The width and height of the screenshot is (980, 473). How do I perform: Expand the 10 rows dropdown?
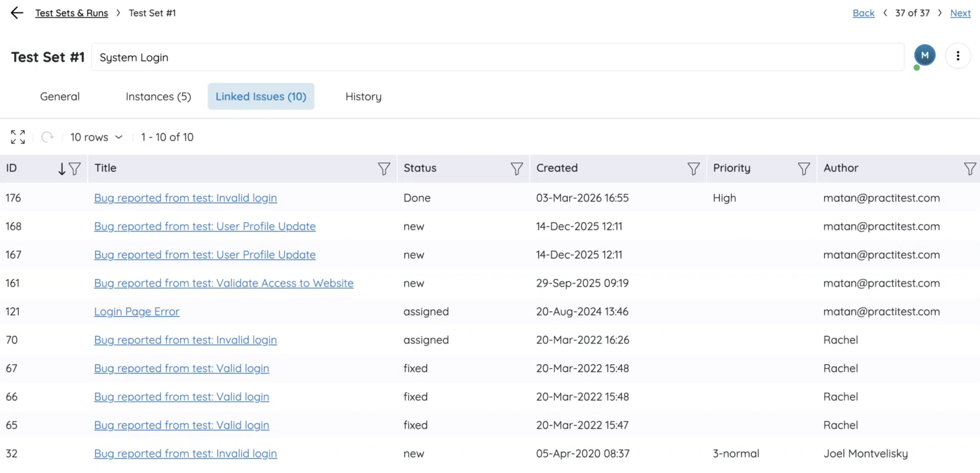coord(96,137)
